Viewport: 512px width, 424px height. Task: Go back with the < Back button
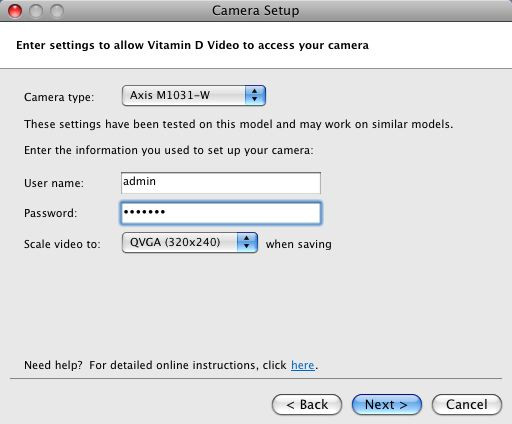coord(307,405)
